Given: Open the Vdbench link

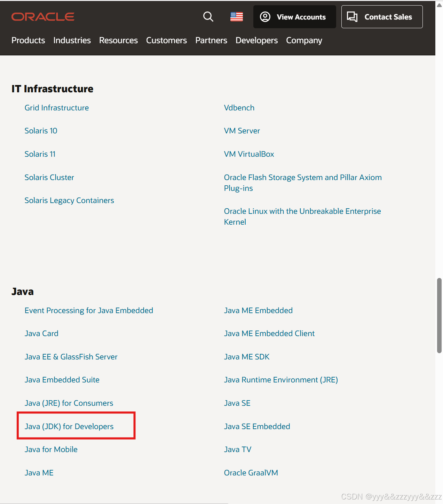Looking at the screenshot, I should [239, 108].
